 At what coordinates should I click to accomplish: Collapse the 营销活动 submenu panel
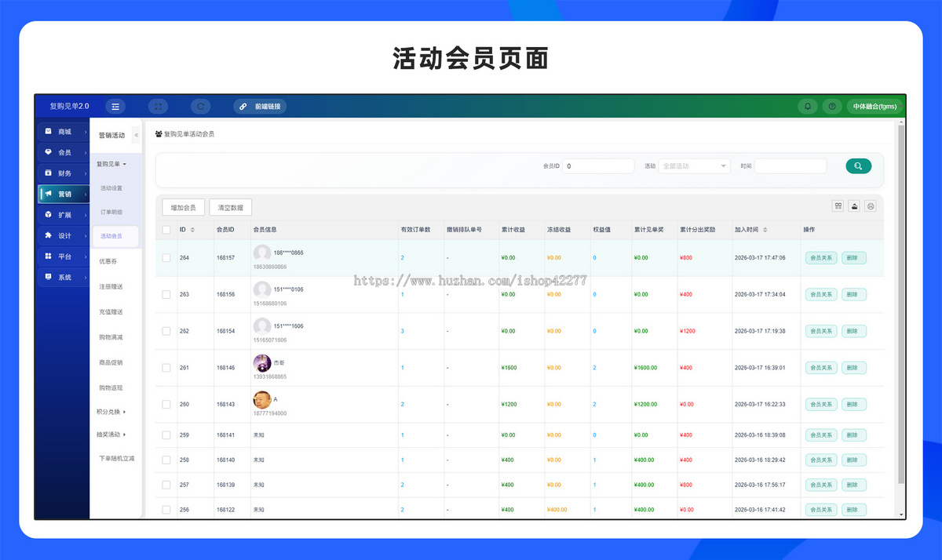137,135
